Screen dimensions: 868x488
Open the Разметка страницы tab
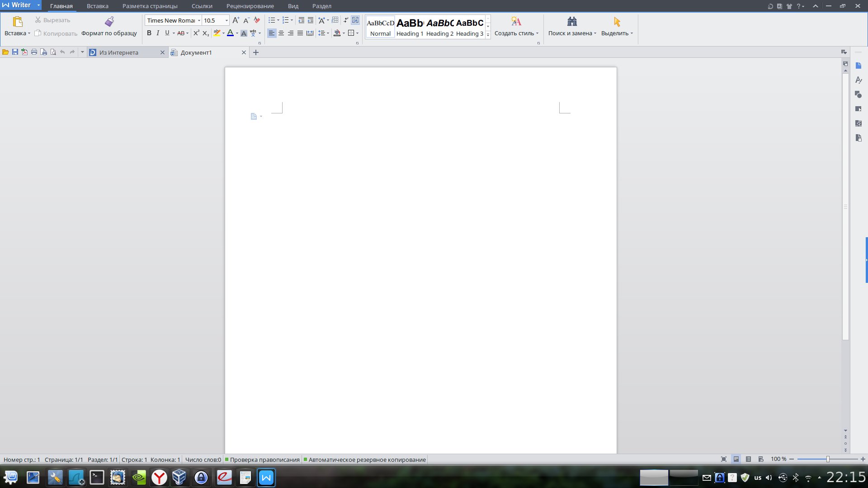click(x=150, y=6)
